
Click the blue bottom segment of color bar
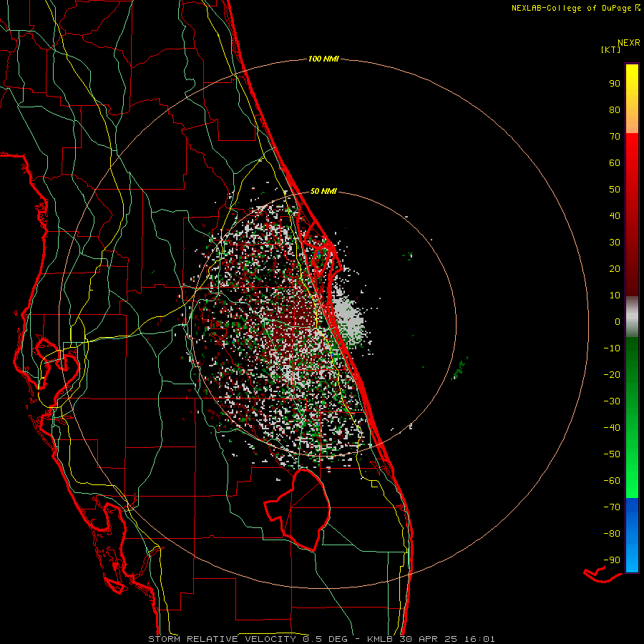[x=632, y=535]
